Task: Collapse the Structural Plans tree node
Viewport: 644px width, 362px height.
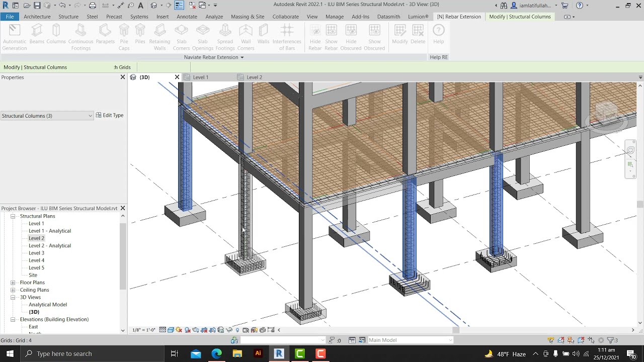Action: pyautogui.click(x=13, y=216)
